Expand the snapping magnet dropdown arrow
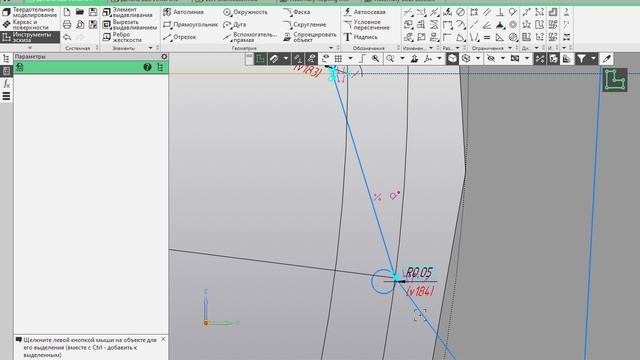This screenshot has width=640, height=360. click(x=286, y=59)
